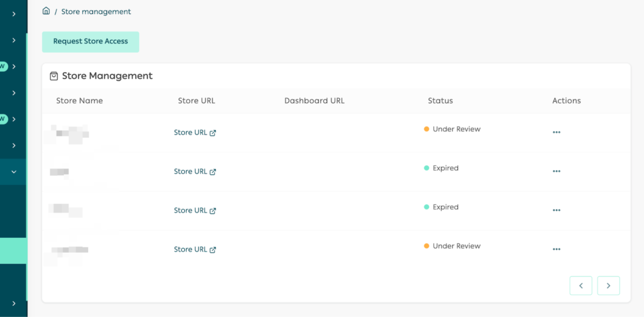Click the Store Name column header
Image resolution: width=644 pixels, height=317 pixels.
point(80,101)
